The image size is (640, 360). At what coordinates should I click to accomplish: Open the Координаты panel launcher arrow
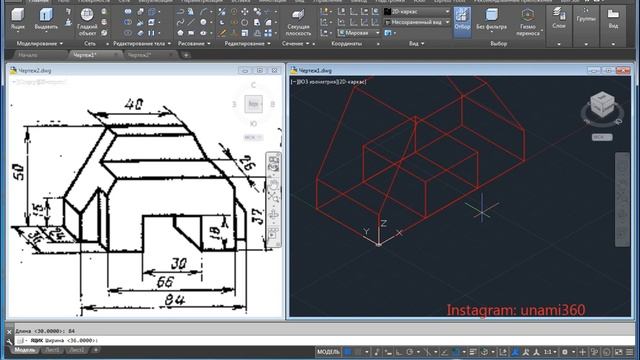coord(378,44)
